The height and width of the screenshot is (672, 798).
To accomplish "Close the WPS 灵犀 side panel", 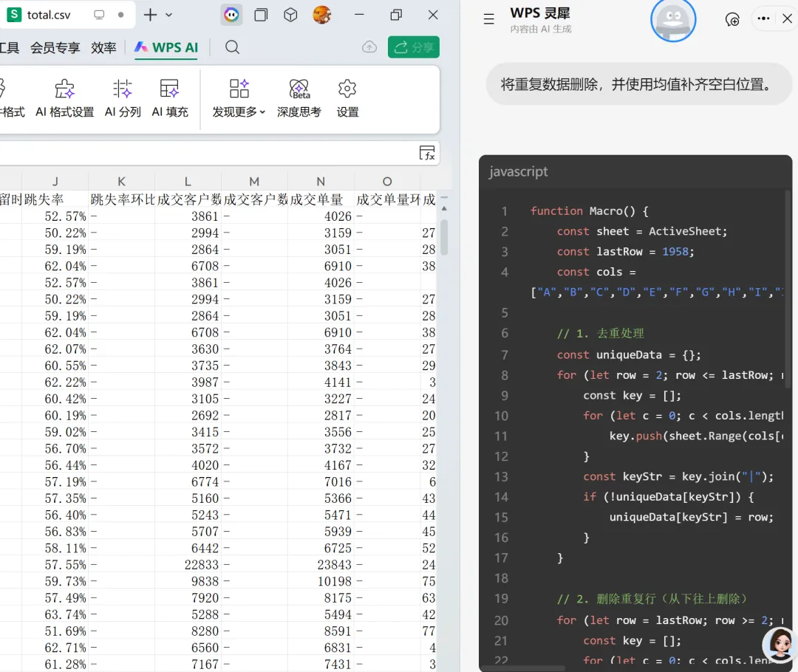I will tap(788, 18).
